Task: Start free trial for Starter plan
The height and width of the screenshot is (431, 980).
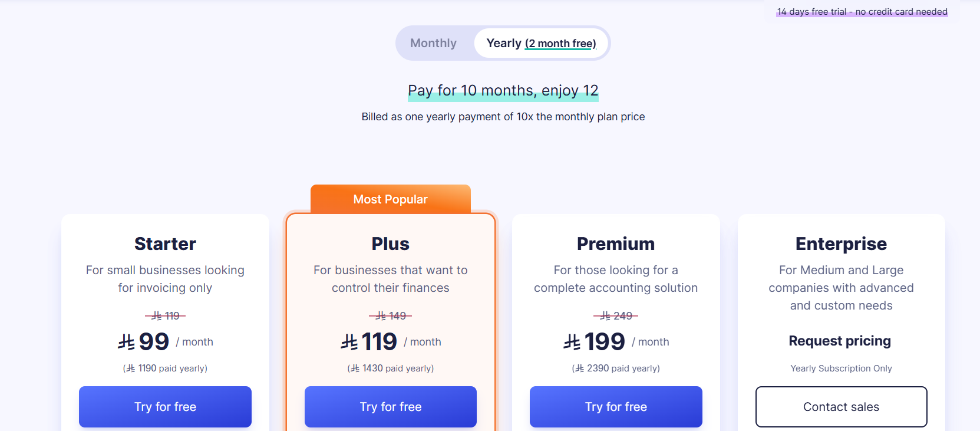Action: (x=165, y=407)
